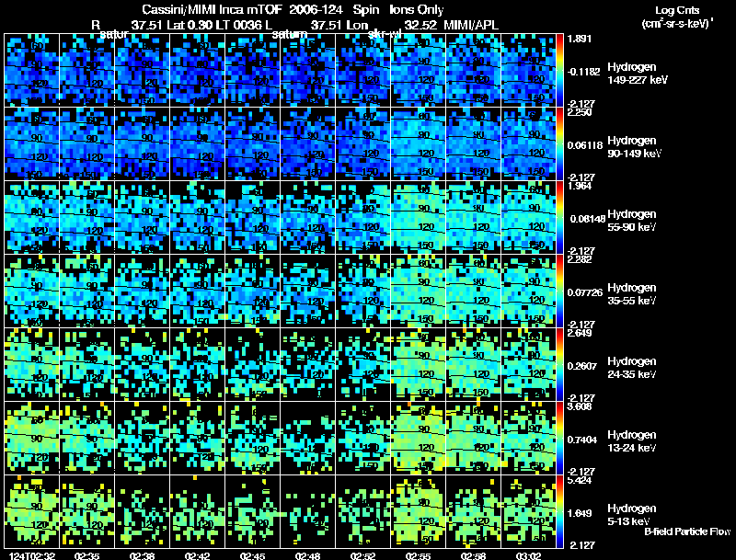Open the 149-227 keV panel at 02:32
This screenshot has width=736, height=560.
coord(32,71)
